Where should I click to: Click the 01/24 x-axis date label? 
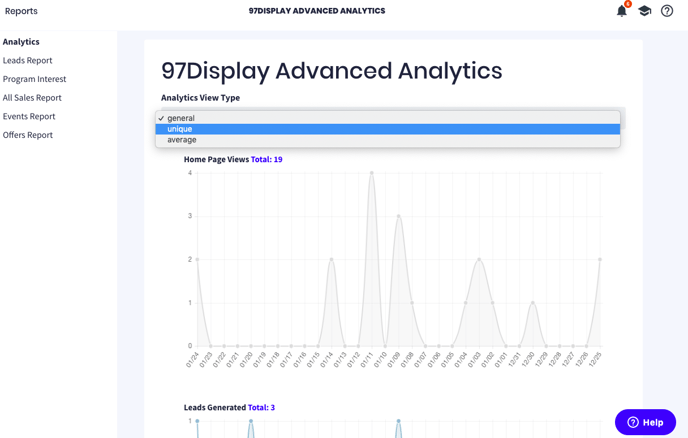[192, 359]
